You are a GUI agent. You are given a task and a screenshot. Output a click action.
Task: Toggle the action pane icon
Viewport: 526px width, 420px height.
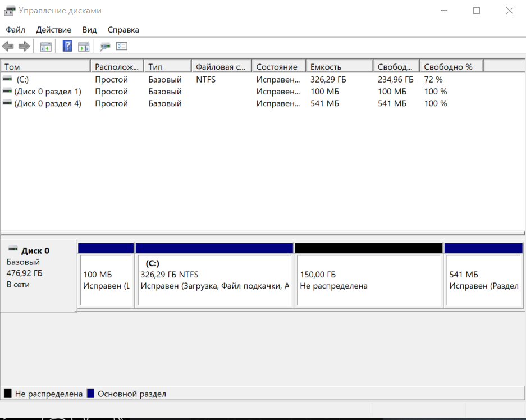pos(84,46)
